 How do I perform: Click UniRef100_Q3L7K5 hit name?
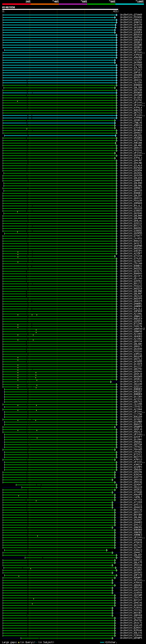click(131, 67)
